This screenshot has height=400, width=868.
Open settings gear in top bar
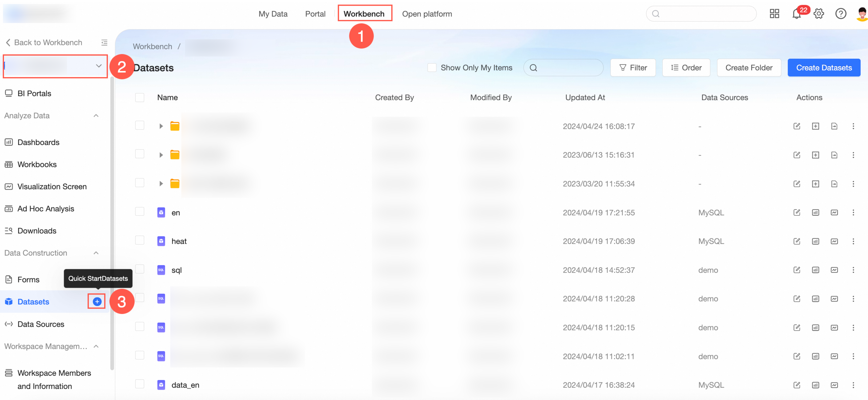(x=819, y=14)
